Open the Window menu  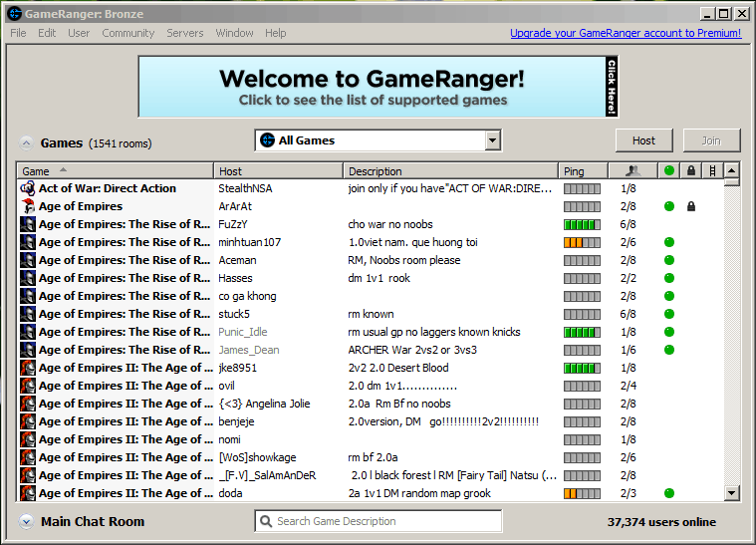pos(234,33)
